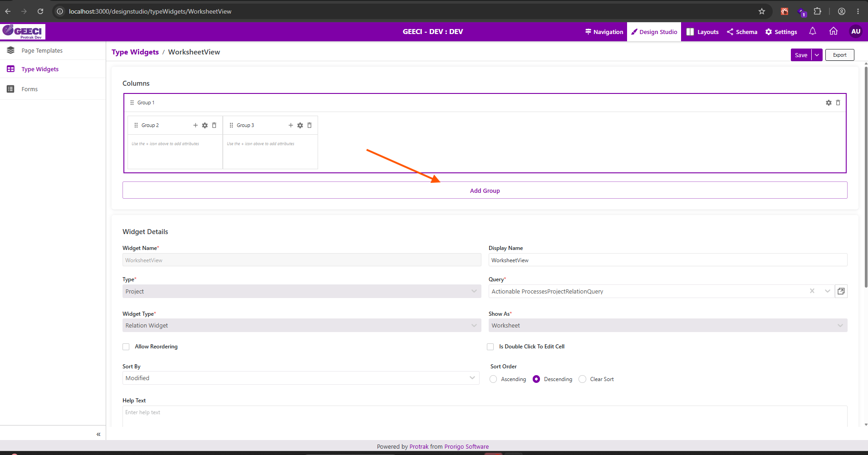Add attribute to Group 2 with plus icon
Image resolution: width=868 pixels, height=455 pixels.
click(196, 125)
